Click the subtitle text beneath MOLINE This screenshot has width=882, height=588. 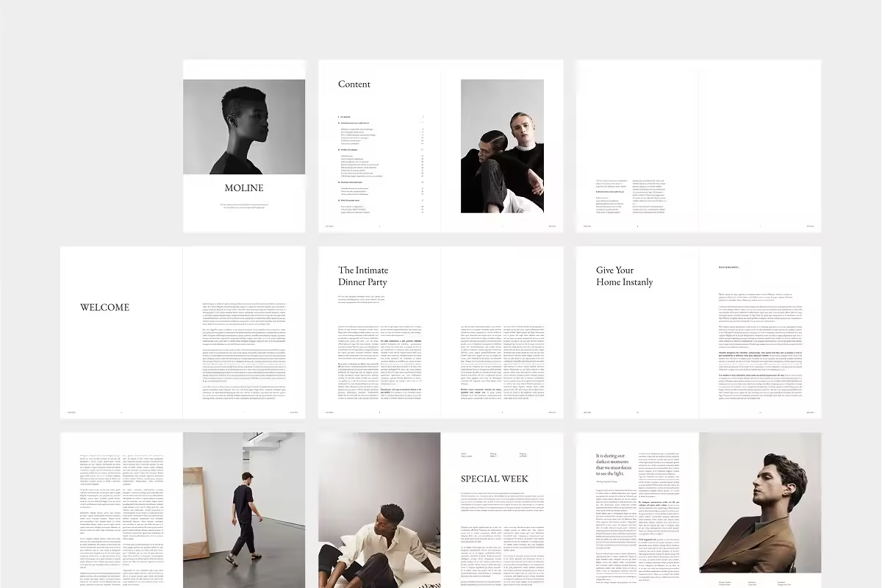(244, 207)
